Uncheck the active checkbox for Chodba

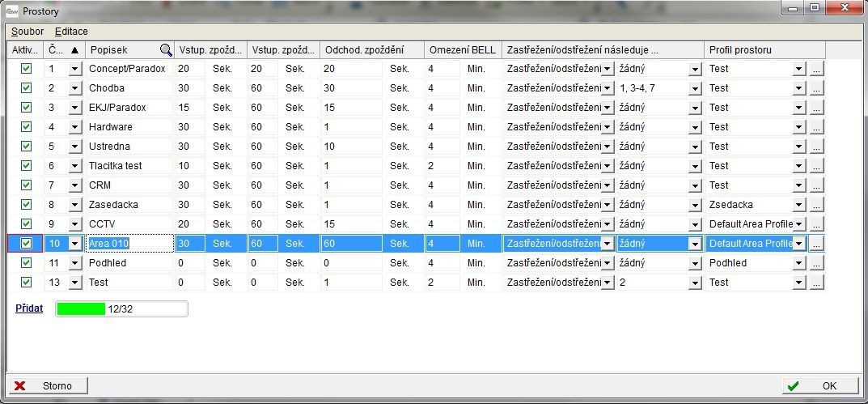pos(26,88)
